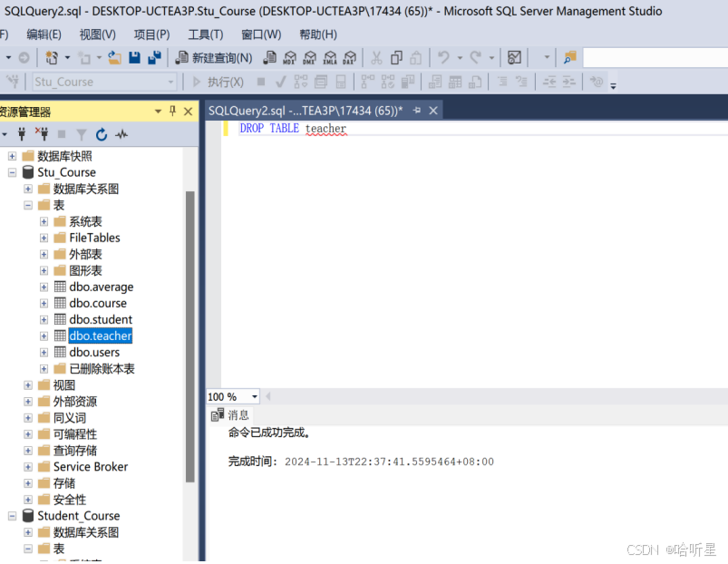728x564 pixels.
Task: Expand the dbo.average table
Action: [x=44, y=287]
